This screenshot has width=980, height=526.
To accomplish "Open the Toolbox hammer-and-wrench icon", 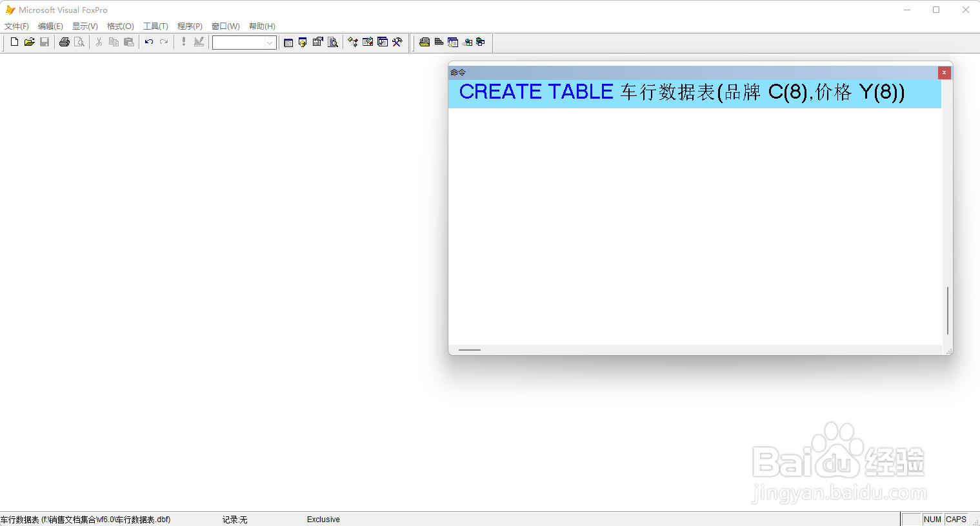I will coord(397,42).
